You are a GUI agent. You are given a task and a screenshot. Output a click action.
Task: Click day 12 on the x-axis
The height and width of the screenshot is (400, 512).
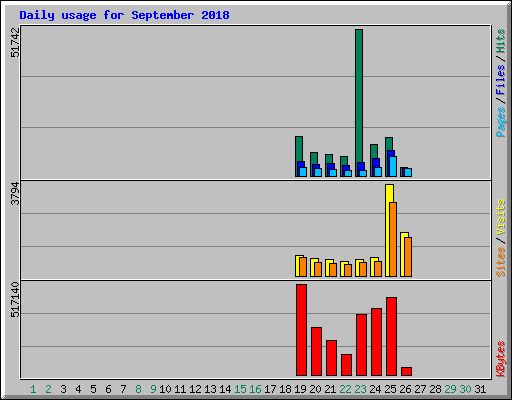[x=195, y=389]
